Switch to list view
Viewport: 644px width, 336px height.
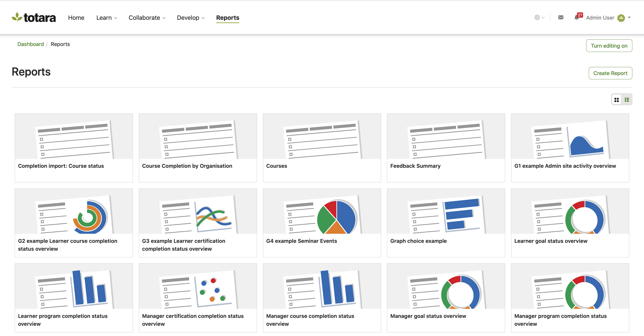click(x=627, y=100)
